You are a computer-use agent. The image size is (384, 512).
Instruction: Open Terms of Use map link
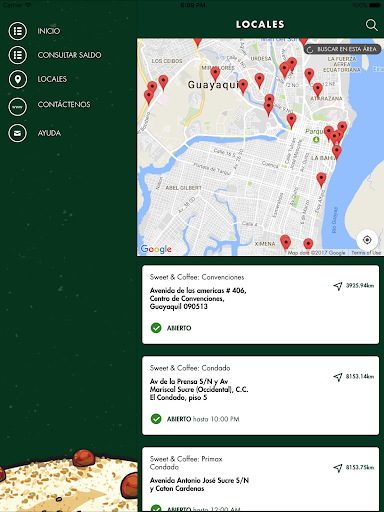366,253
